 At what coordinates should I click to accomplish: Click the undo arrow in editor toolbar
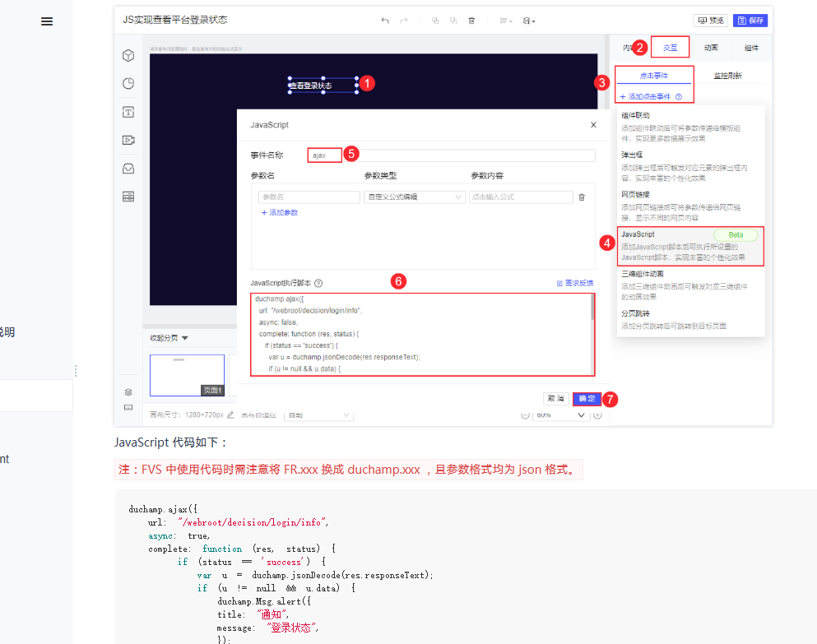coord(385,21)
